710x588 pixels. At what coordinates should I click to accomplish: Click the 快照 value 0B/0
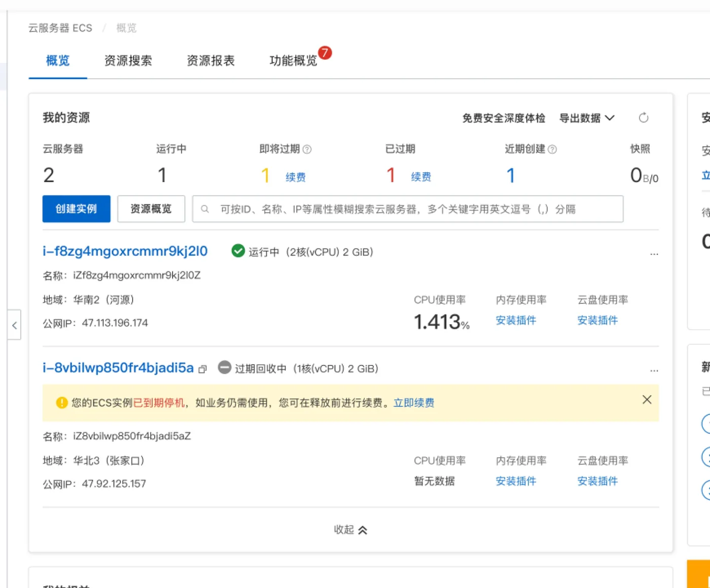(644, 176)
